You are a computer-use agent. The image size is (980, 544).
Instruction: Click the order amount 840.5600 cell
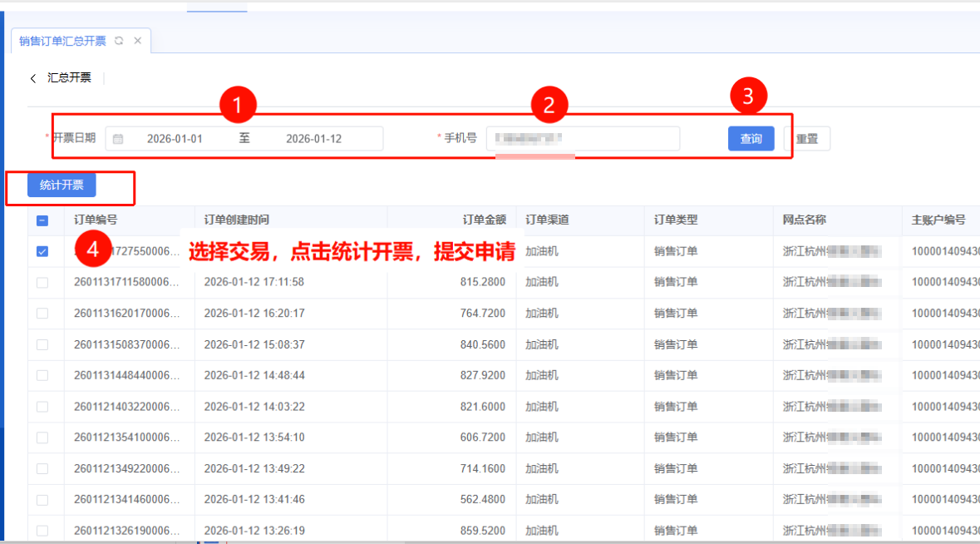click(x=482, y=344)
